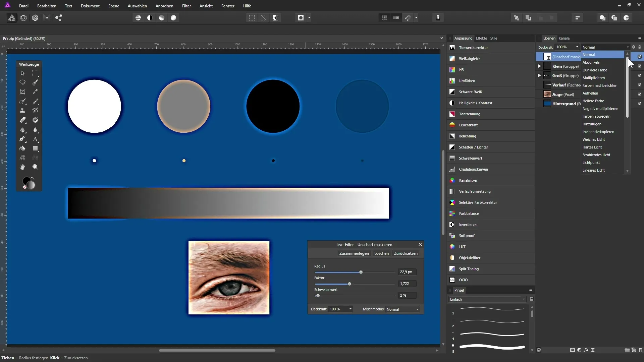The image size is (644, 362).
Task: Open quick mask options dropdown arrow
Action: [309, 18]
